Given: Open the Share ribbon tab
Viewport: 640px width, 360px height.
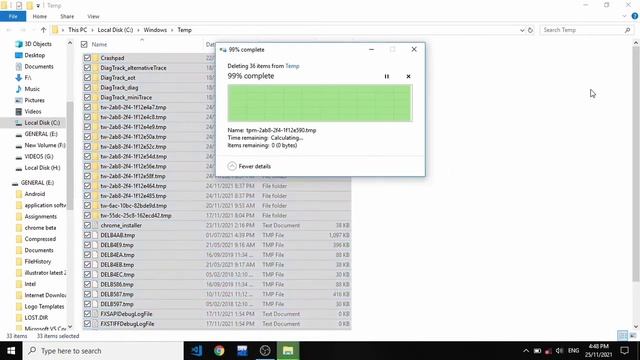Looking at the screenshot, I should 67,16.
